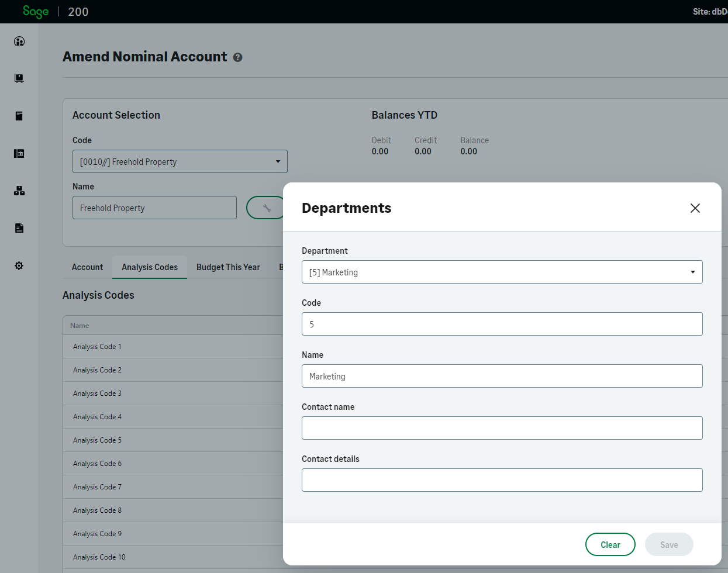Open the purchasing trolley icon in sidebar
Screen dimensions: 728x573
19,78
